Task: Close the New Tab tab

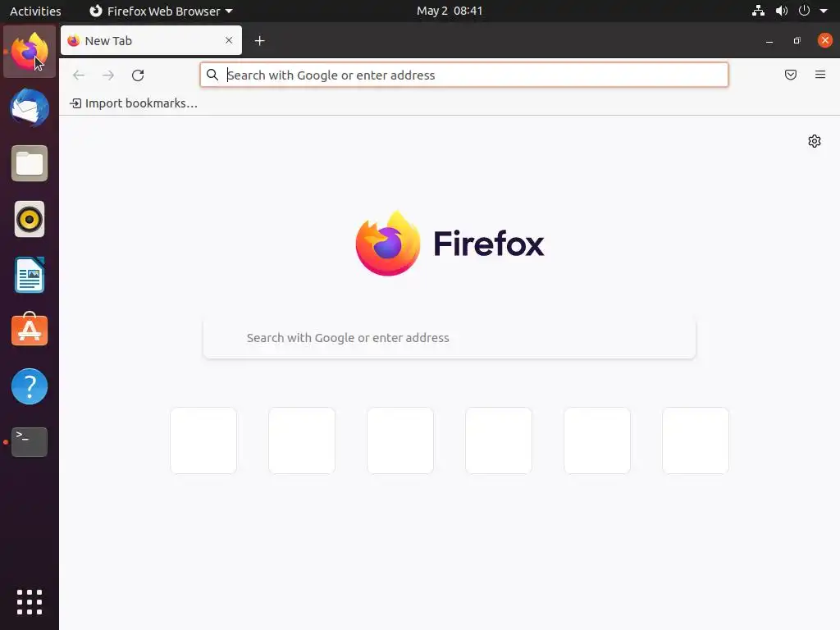Action: 229,40
